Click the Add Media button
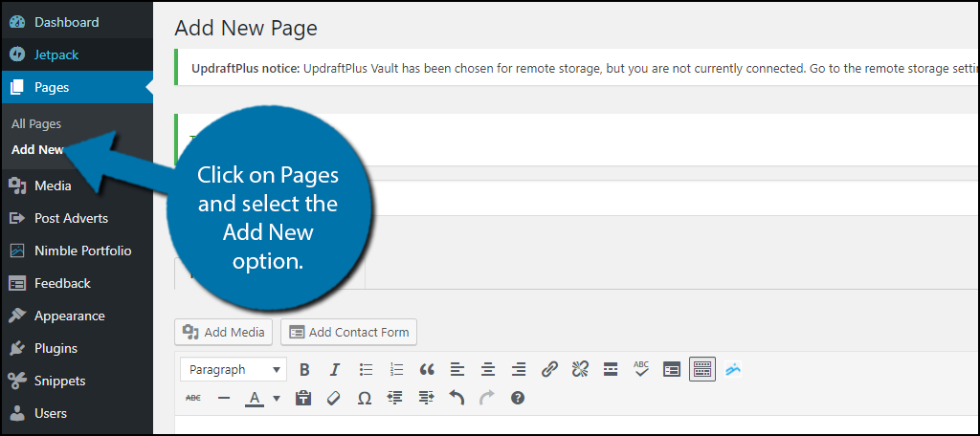The width and height of the screenshot is (980, 436). 224,332
